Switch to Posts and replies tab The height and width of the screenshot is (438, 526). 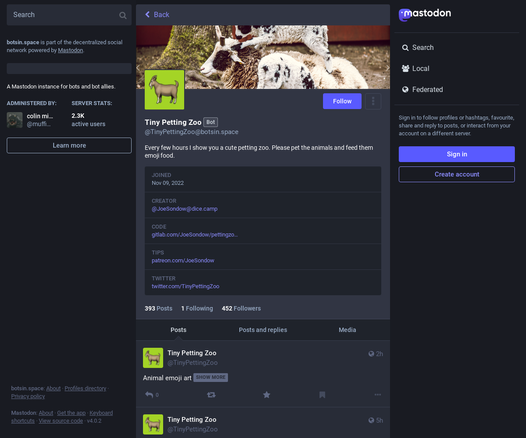point(263,330)
